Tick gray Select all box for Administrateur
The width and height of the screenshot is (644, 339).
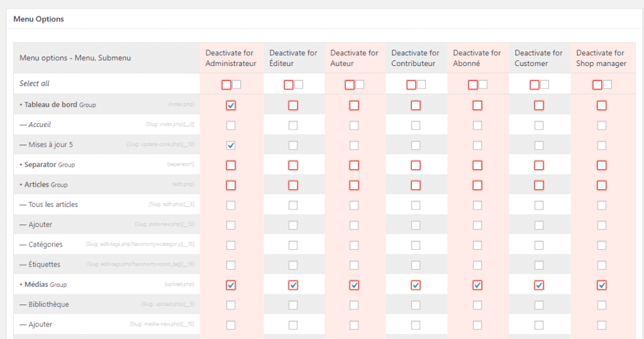click(x=236, y=84)
